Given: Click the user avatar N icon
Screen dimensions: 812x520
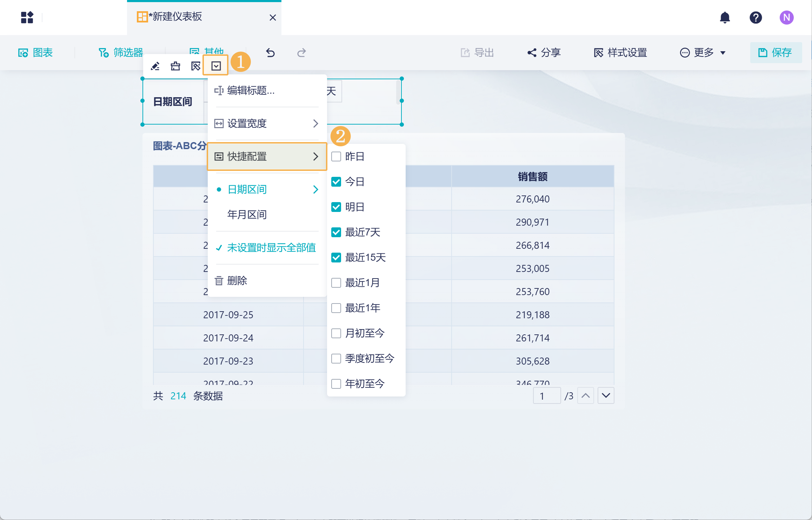Looking at the screenshot, I should (x=786, y=18).
